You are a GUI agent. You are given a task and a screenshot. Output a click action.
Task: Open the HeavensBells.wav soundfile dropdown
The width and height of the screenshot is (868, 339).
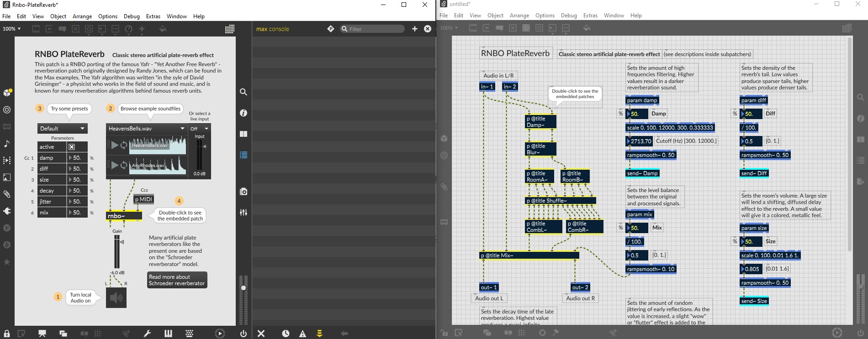[x=147, y=129]
